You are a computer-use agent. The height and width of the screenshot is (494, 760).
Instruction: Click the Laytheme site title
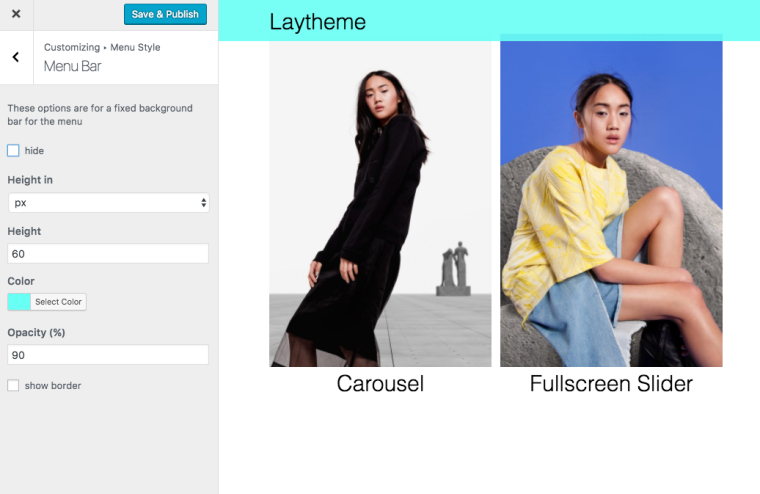click(x=317, y=22)
